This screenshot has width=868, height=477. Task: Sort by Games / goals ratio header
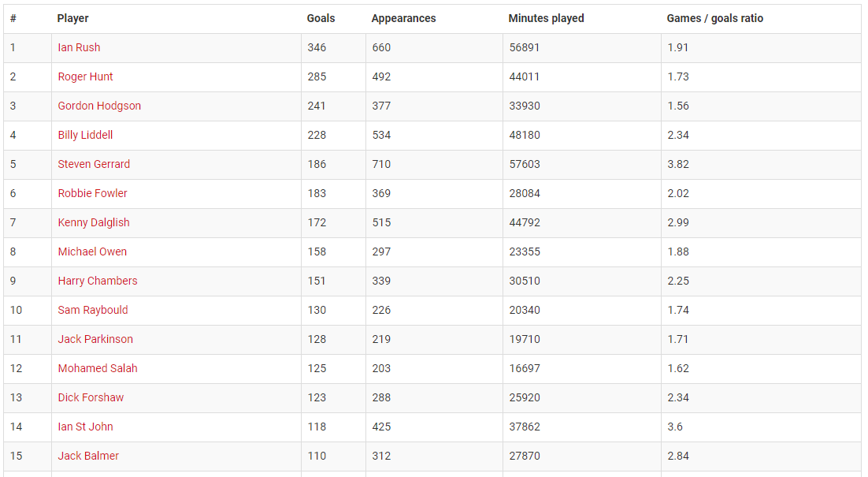coord(714,18)
